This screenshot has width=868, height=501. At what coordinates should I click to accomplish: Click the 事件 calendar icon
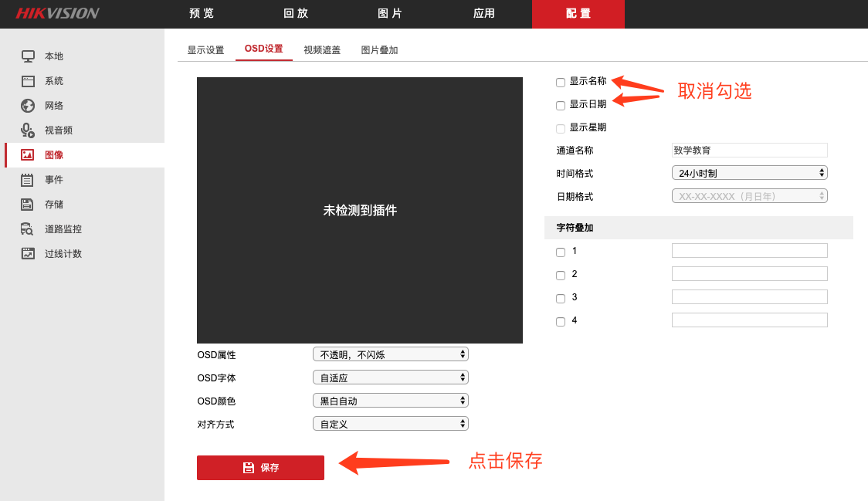click(28, 180)
